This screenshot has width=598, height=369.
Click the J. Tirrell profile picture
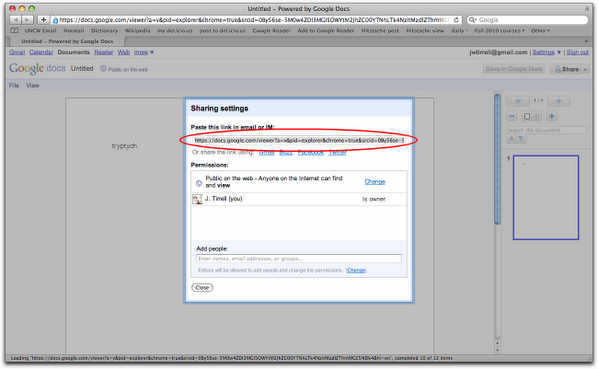[197, 199]
